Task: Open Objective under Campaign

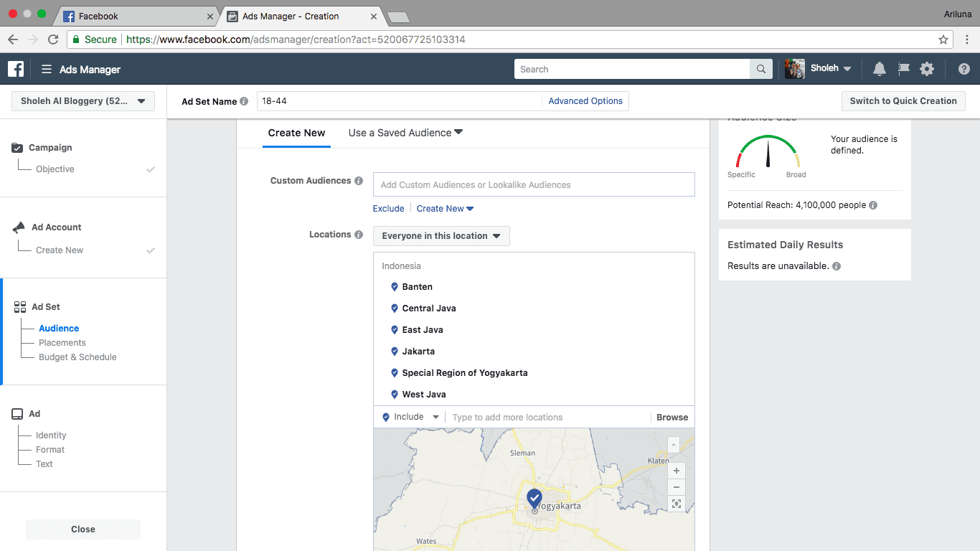Action: (x=55, y=169)
